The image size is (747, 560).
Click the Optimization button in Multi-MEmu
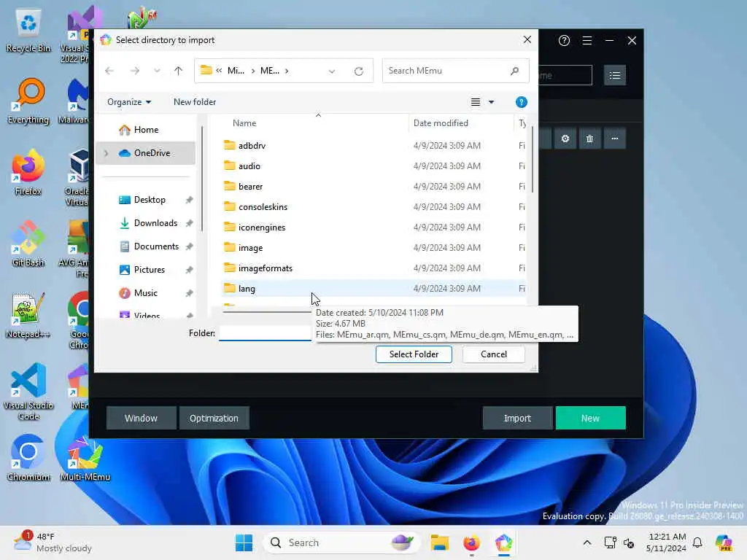tap(214, 418)
